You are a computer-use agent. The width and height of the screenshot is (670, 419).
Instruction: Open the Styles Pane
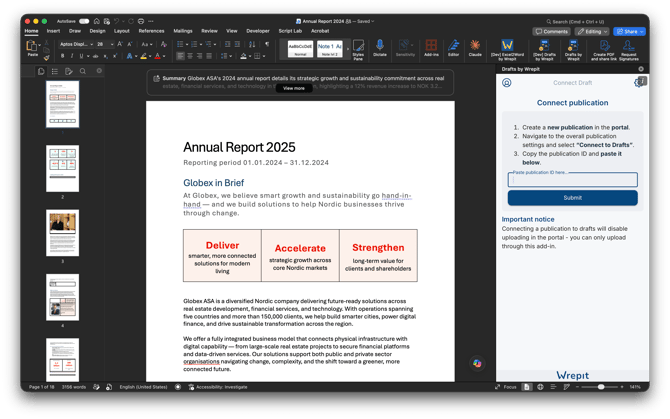coord(358,50)
